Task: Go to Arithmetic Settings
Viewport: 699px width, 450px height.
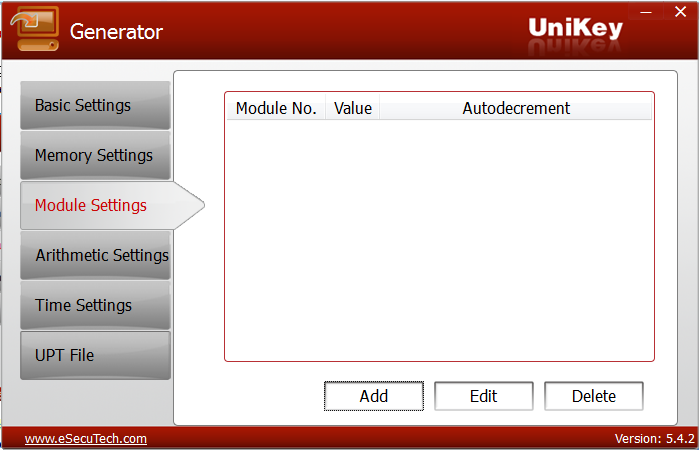Action: click(95, 255)
